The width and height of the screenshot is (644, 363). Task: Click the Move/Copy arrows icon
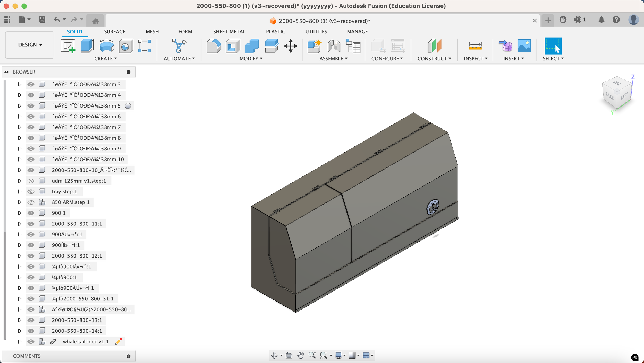click(291, 46)
